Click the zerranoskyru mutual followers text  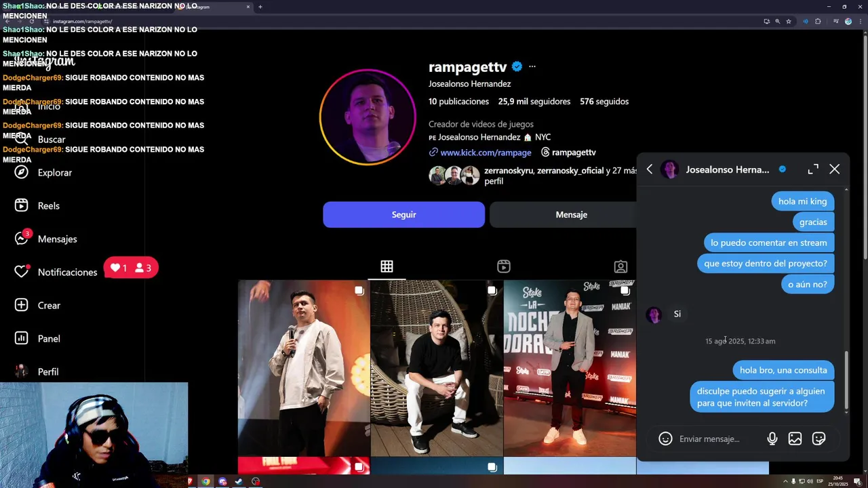[x=509, y=171]
